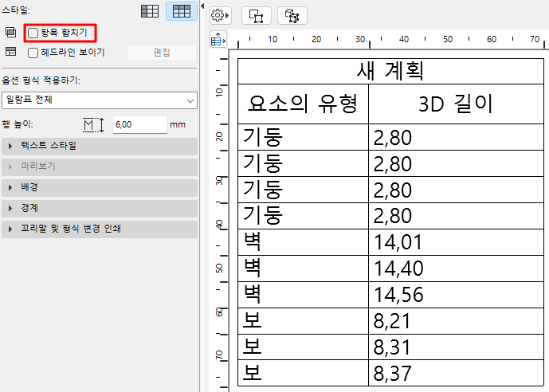Image resolution: width=549 pixels, height=392 pixels.
Task: Click the 8,37 length cell
Action: coord(456,373)
